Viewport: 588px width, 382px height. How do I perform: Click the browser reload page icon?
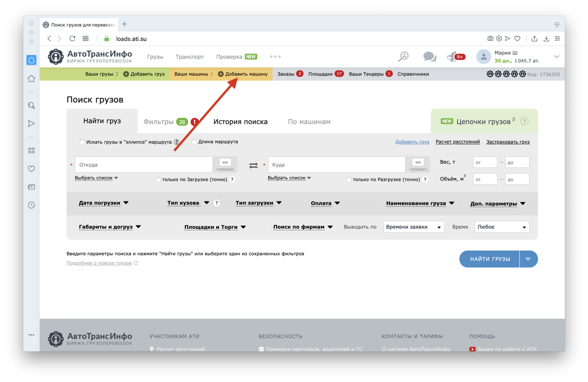72,39
